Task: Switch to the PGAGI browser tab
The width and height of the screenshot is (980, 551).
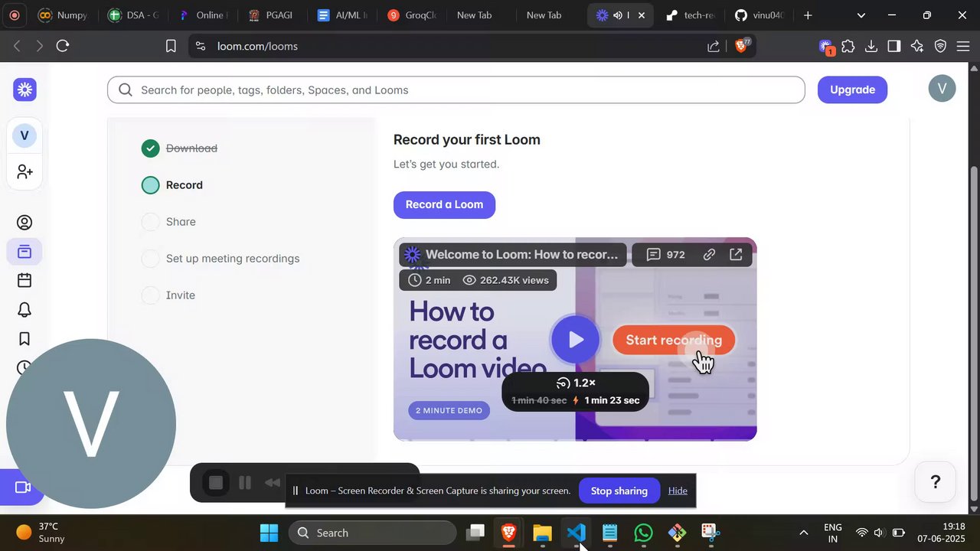Action: [x=271, y=15]
